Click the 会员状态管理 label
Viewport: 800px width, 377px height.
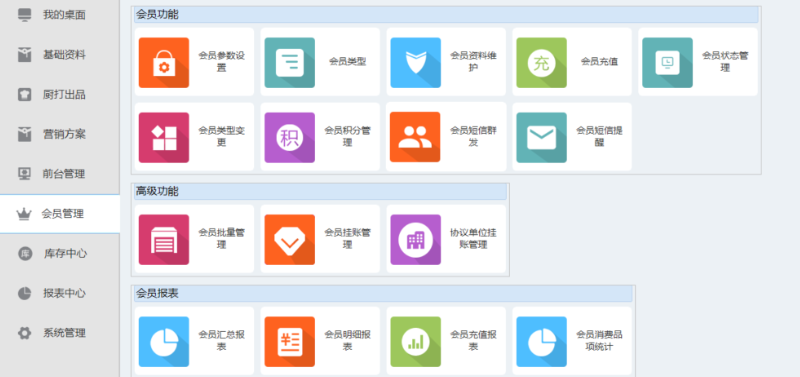725,62
